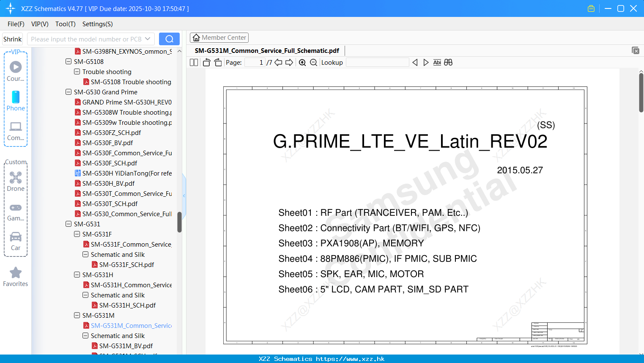The image size is (644, 363).
Task: Open the Drone category
Action: [x=16, y=181]
